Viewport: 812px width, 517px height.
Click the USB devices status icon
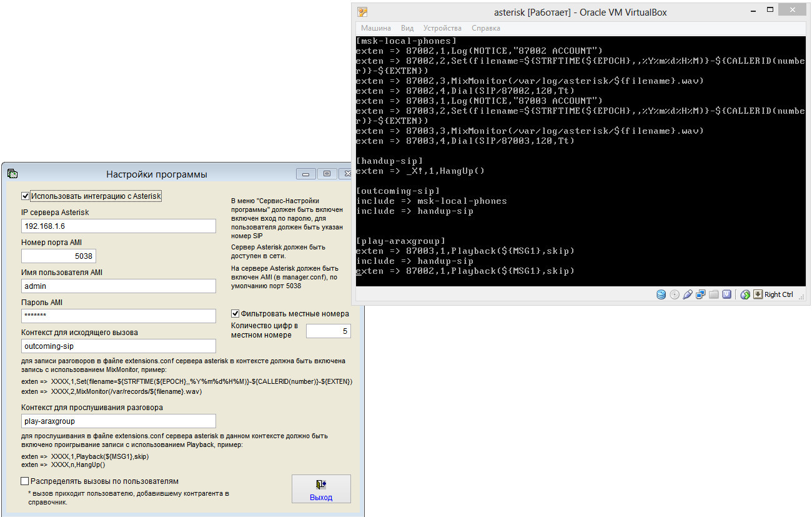[688, 294]
